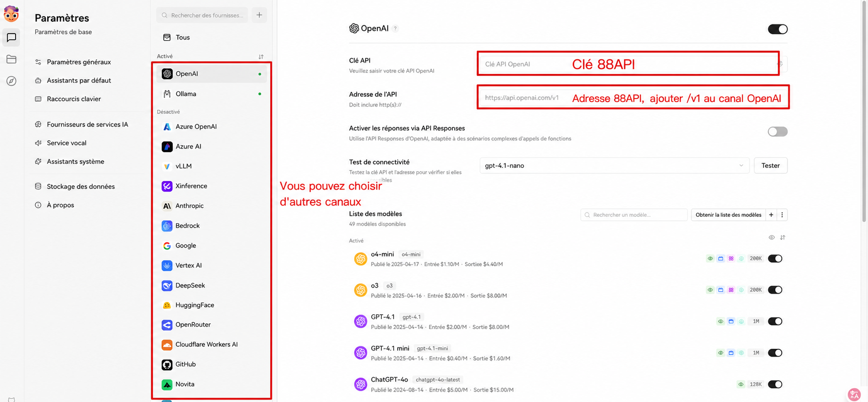This screenshot has height=402, width=868.
Task: Click the help icon beside the OpenAI title
Action: tap(395, 28)
